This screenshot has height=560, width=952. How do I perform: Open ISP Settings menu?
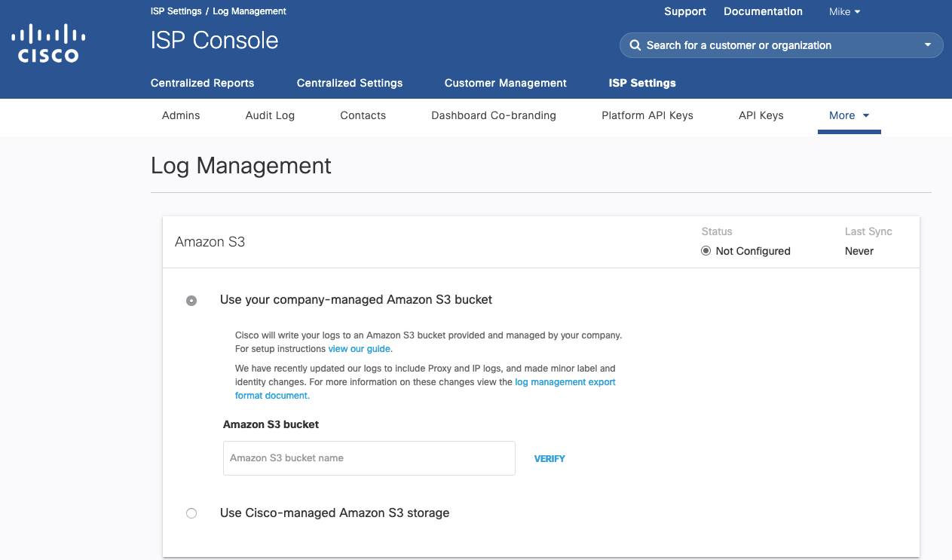[x=642, y=83]
